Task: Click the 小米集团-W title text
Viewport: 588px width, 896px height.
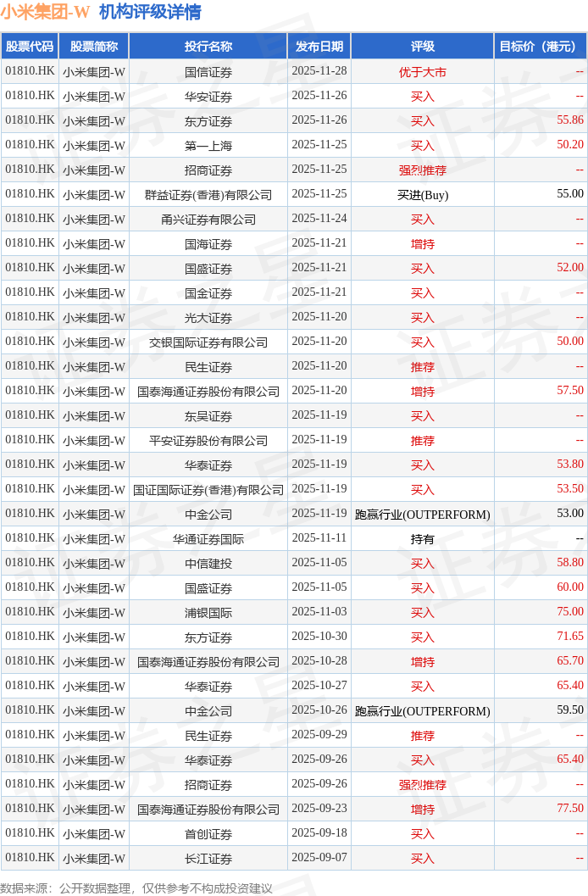Action: click(46, 11)
